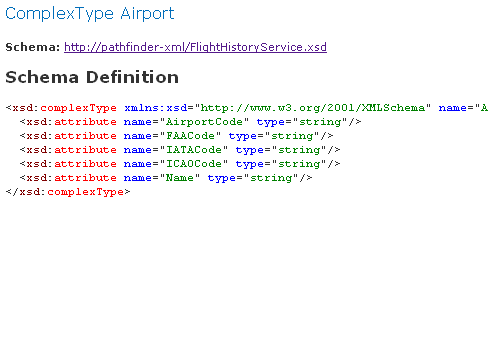Screen dimensions: 489x361
Task: Click the opening xsd:complexType tag line
Action: 247,108
